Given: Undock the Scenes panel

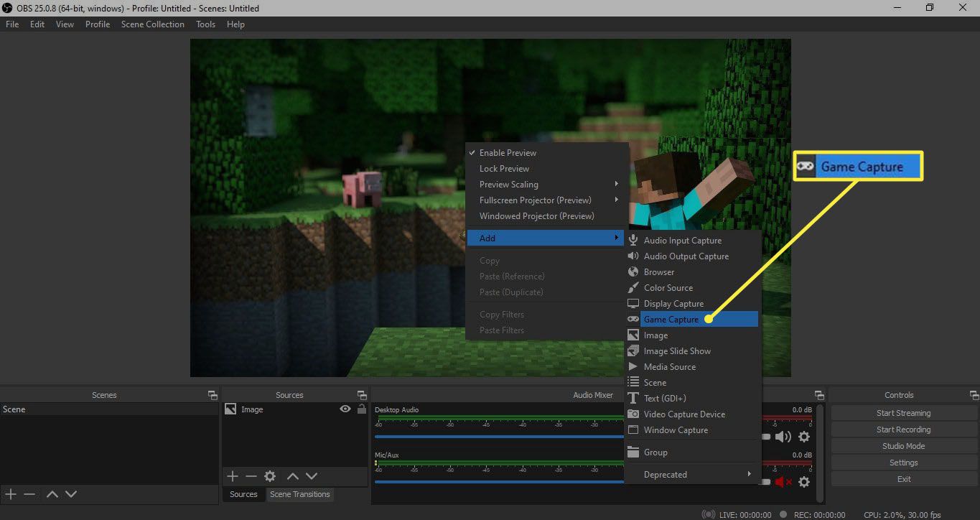Looking at the screenshot, I should 213,395.
